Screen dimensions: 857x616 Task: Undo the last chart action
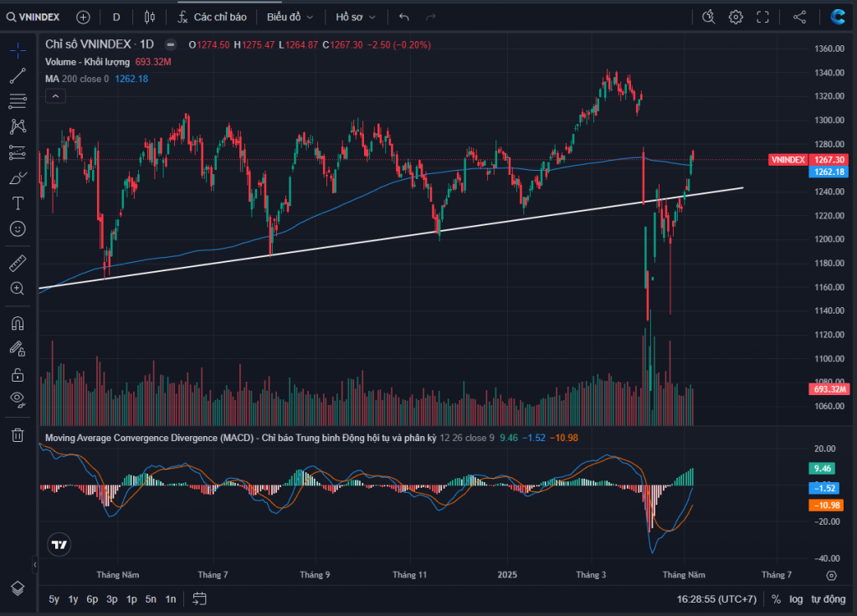[x=404, y=18]
